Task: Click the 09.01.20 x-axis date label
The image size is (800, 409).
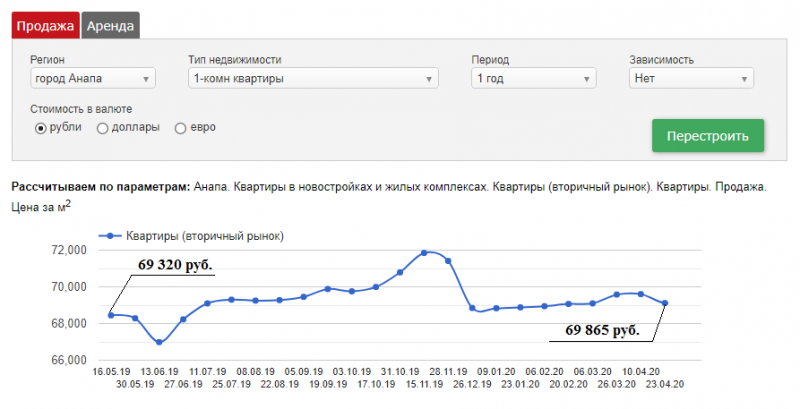Action: 496,372
